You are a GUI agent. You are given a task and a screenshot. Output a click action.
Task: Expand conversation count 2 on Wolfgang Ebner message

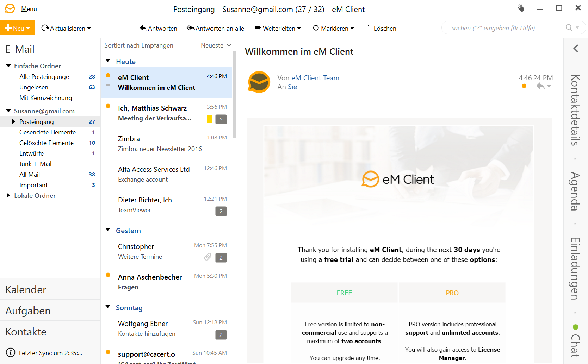221,335
